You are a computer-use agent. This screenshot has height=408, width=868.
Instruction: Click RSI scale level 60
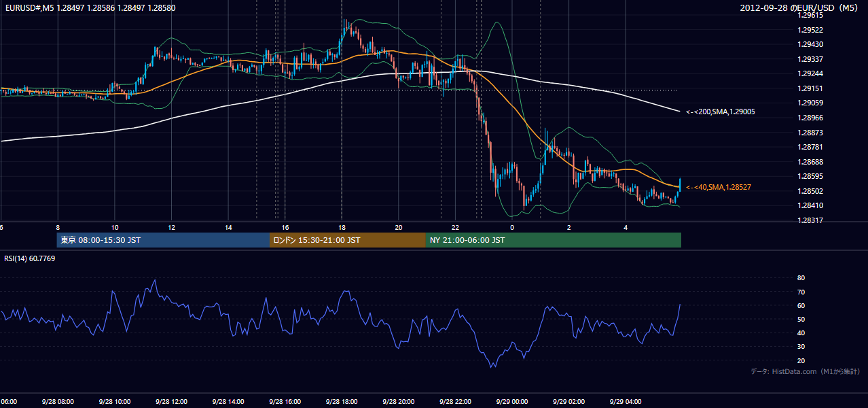[x=801, y=305]
